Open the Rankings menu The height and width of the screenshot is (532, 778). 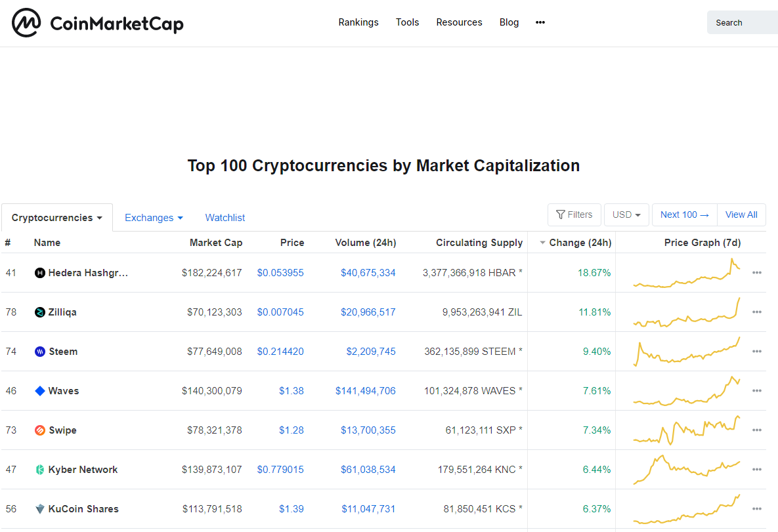pyautogui.click(x=358, y=22)
